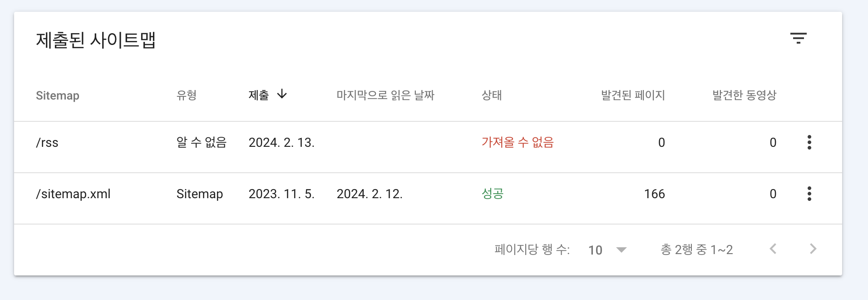Select the 유형 column header
Image resolution: width=868 pixels, height=300 pixels.
pos(187,95)
